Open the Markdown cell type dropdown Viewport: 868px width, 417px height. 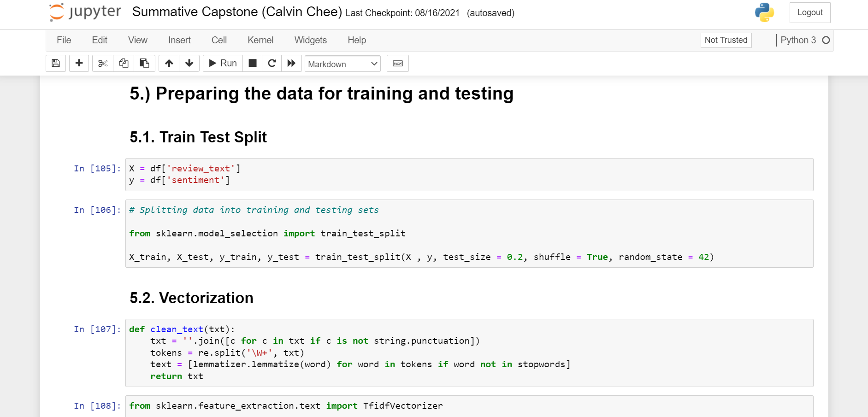tap(342, 64)
